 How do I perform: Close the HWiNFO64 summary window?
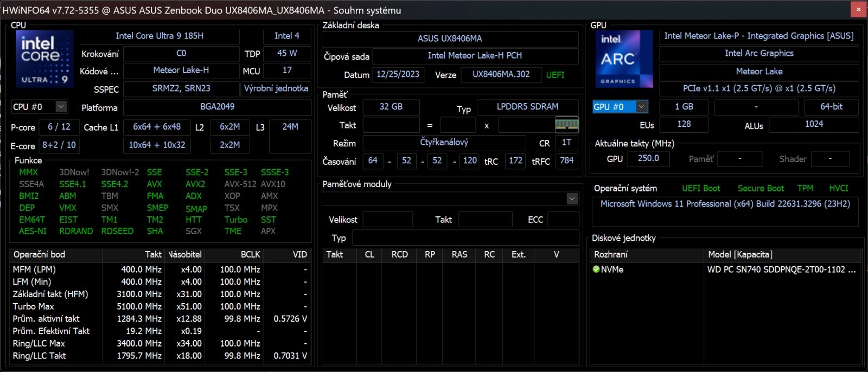pos(858,9)
